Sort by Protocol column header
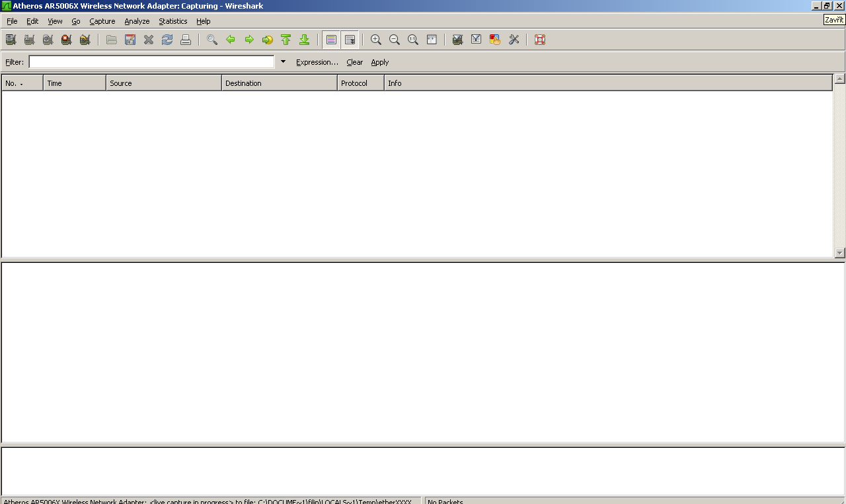This screenshot has height=504, width=846. (x=361, y=83)
